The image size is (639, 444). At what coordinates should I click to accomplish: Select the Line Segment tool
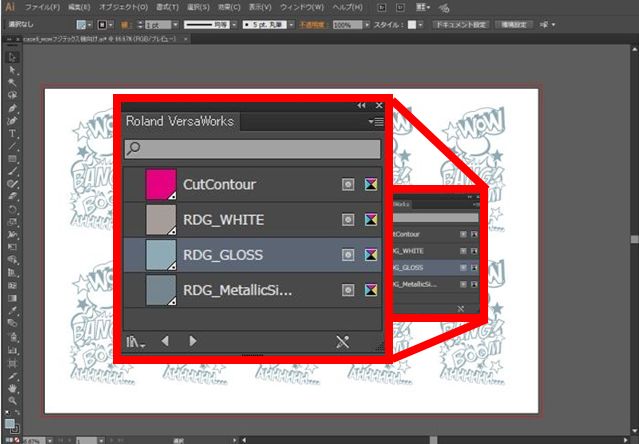tap(12, 146)
